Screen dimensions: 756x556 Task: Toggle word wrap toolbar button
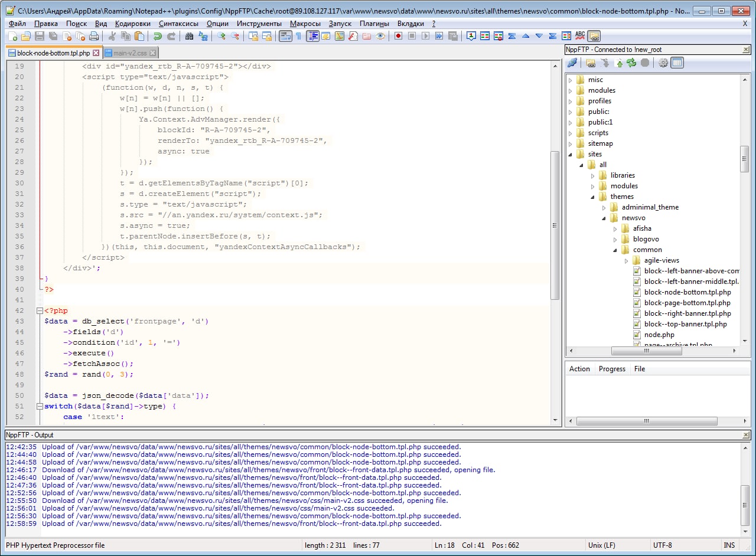pos(285,37)
